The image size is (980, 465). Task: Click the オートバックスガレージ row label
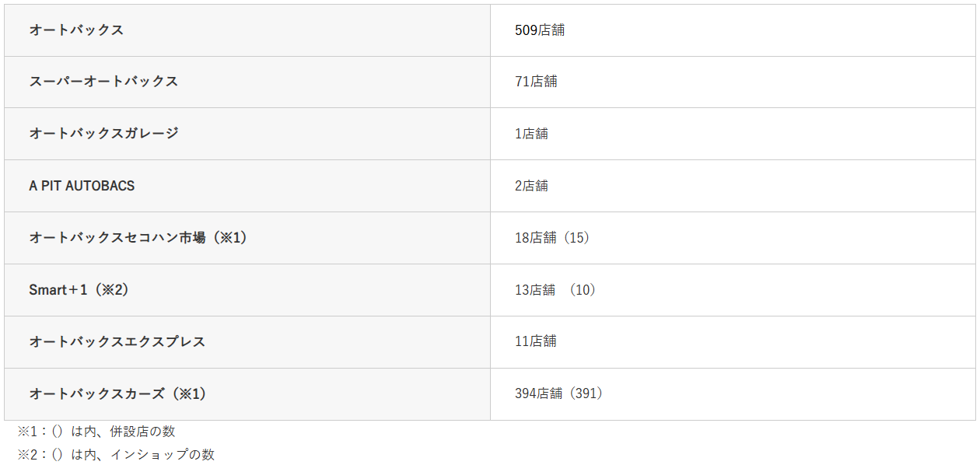pyautogui.click(x=103, y=134)
